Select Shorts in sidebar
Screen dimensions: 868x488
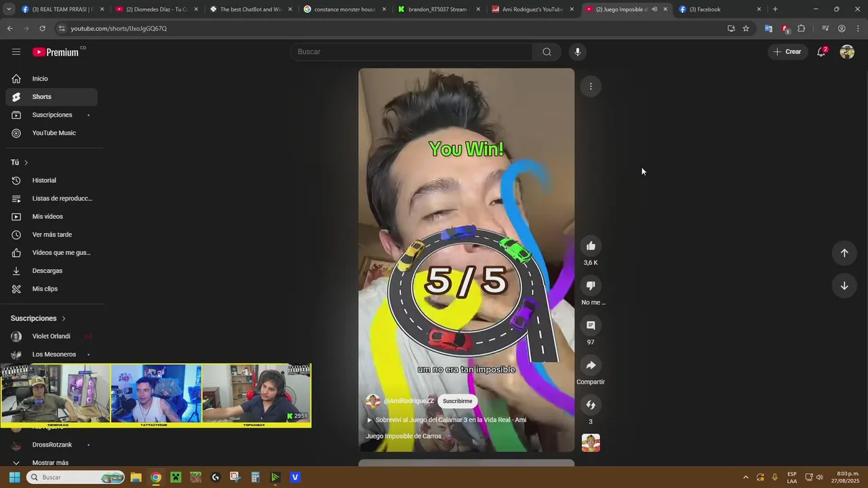pos(52,97)
